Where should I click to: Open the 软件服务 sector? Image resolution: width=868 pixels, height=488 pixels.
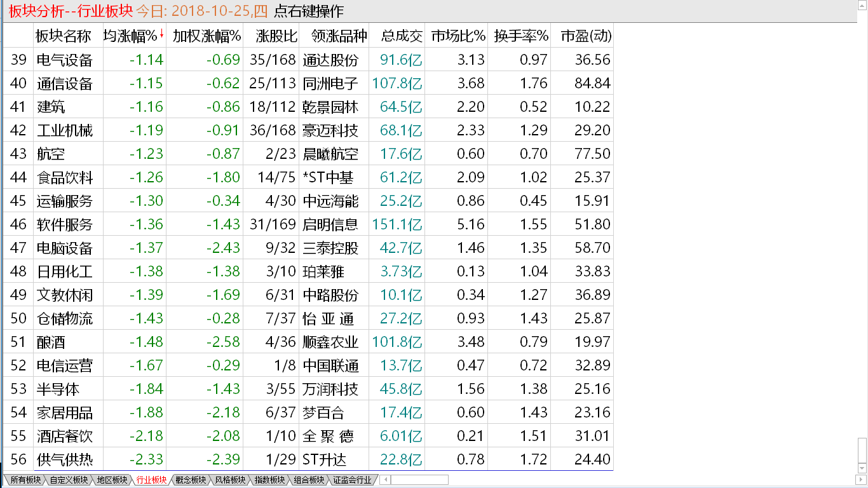(x=65, y=224)
